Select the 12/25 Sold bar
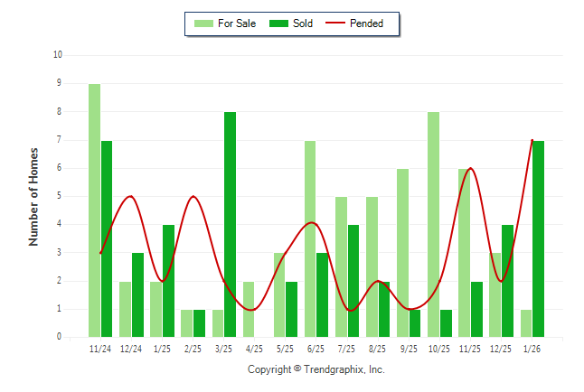This screenshot has height=392, width=584. click(x=508, y=281)
